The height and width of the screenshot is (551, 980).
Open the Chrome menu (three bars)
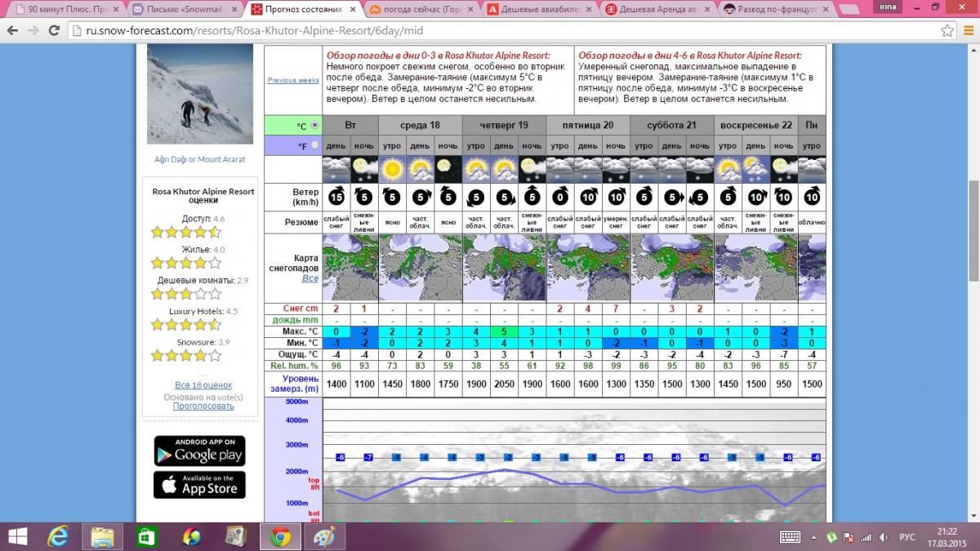point(967,30)
